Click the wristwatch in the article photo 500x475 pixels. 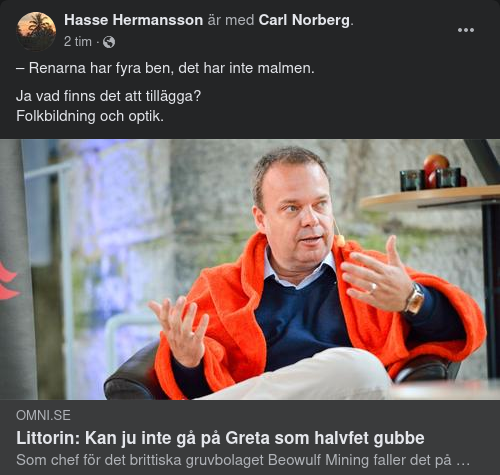[x=415, y=299]
